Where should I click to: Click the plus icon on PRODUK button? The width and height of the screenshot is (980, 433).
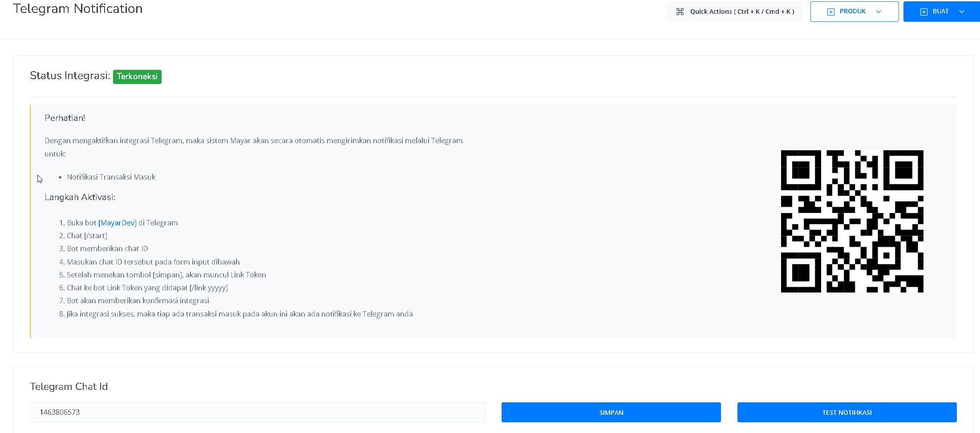click(830, 12)
